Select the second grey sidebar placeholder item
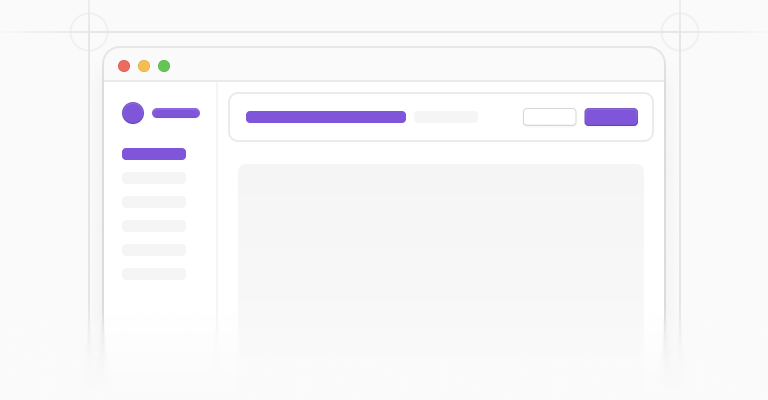Screen dimensions: 768x400 click(x=154, y=202)
